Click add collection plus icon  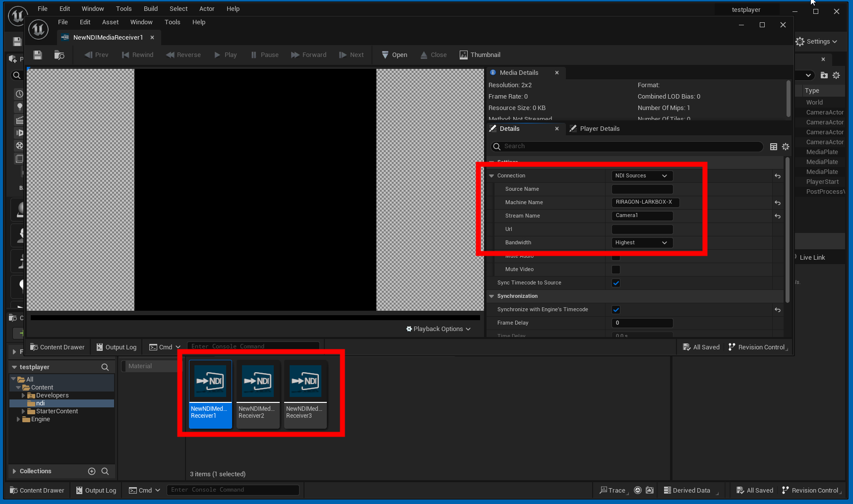click(x=92, y=471)
